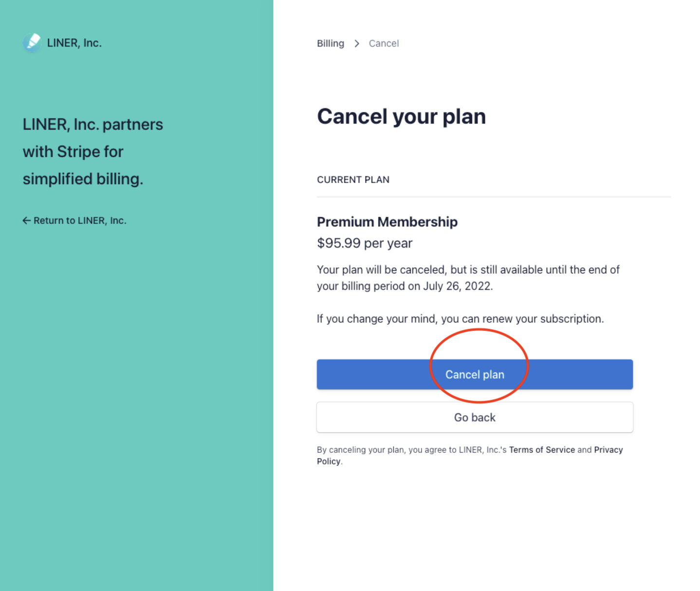Click the LINER highlighter logo icon
This screenshot has width=700, height=591.
click(32, 43)
